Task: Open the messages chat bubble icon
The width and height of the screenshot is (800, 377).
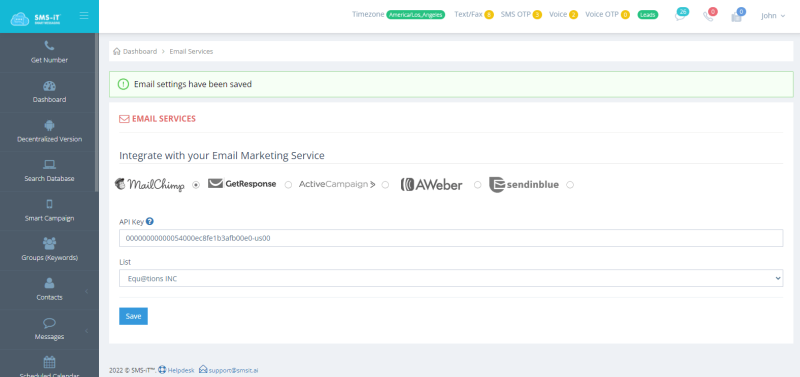Action: 680,16
